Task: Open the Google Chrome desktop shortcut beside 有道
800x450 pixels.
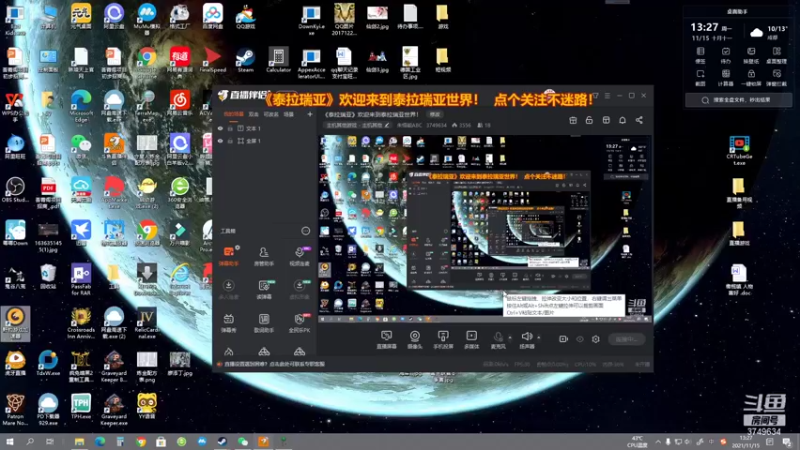Action: pos(147,64)
